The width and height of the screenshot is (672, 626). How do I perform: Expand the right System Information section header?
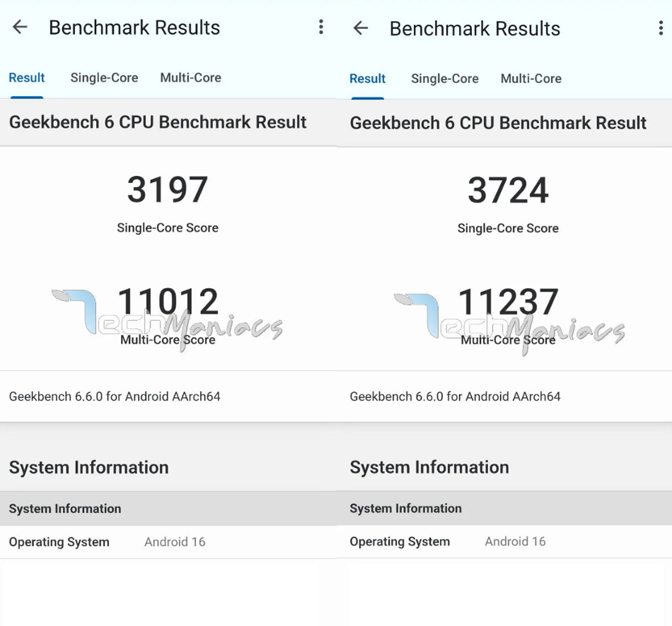429,467
